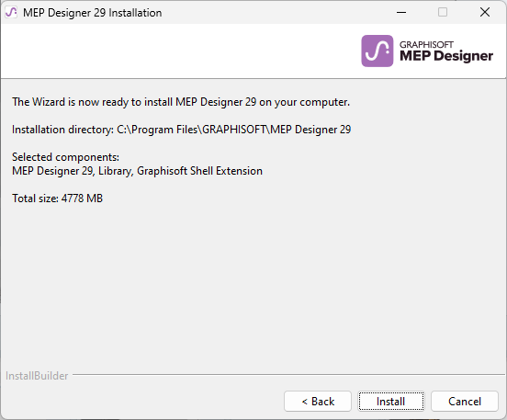Minimize the installer window
507x420 pixels.
[401, 12]
